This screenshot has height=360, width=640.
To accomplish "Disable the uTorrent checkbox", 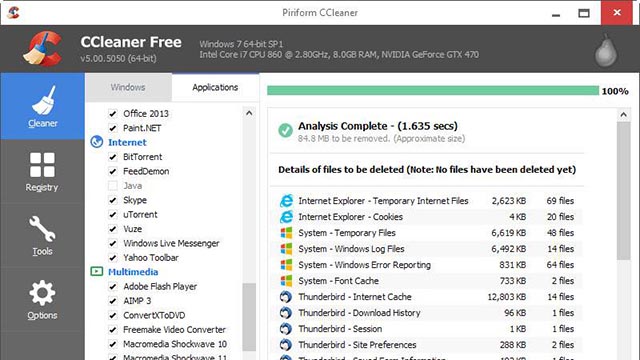I will click(x=113, y=215).
